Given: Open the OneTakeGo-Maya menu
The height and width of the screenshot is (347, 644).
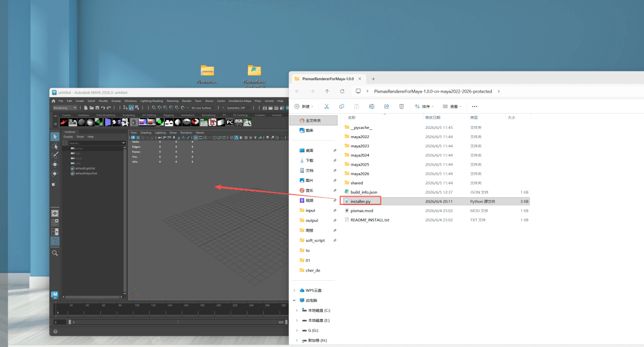Looking at the screenshot, I should pos(240,101).
